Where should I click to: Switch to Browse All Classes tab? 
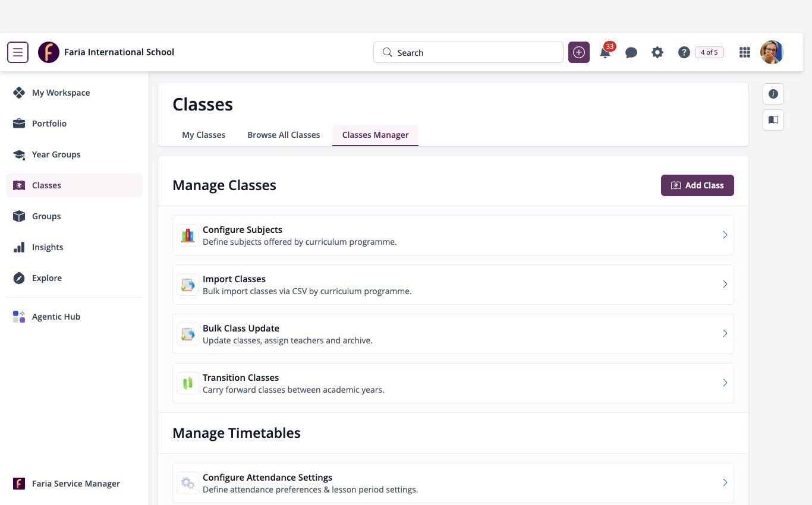(284, 135)
